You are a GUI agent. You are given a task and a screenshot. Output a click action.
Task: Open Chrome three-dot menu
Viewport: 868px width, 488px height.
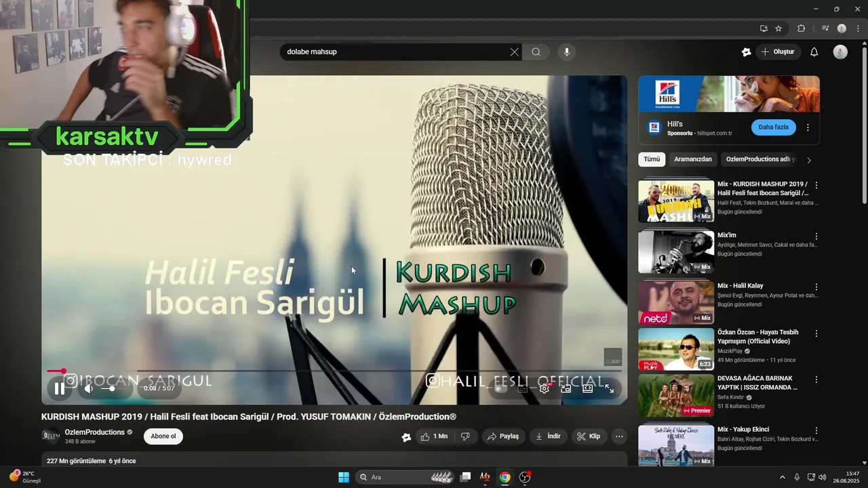click(859, 28)
